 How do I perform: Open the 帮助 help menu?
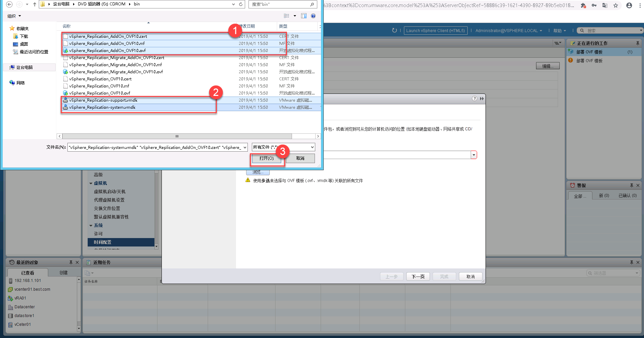[x=560, y=31]
